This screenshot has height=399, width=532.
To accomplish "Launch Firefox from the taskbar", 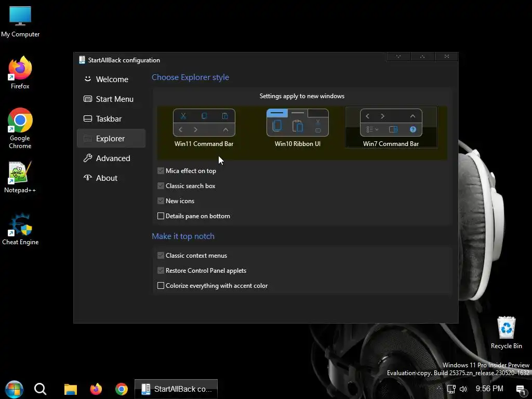I will click(x=96, y=389).
